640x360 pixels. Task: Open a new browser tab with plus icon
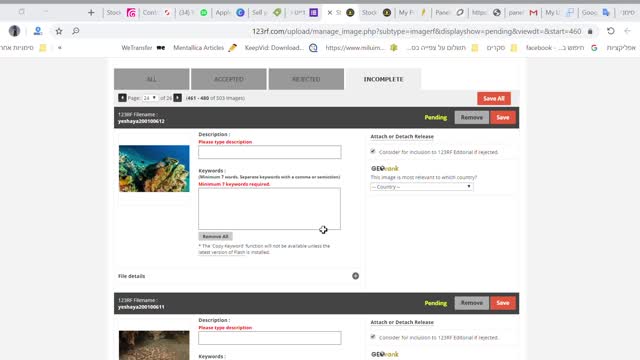pyautogui.click(x=91, y=13)
